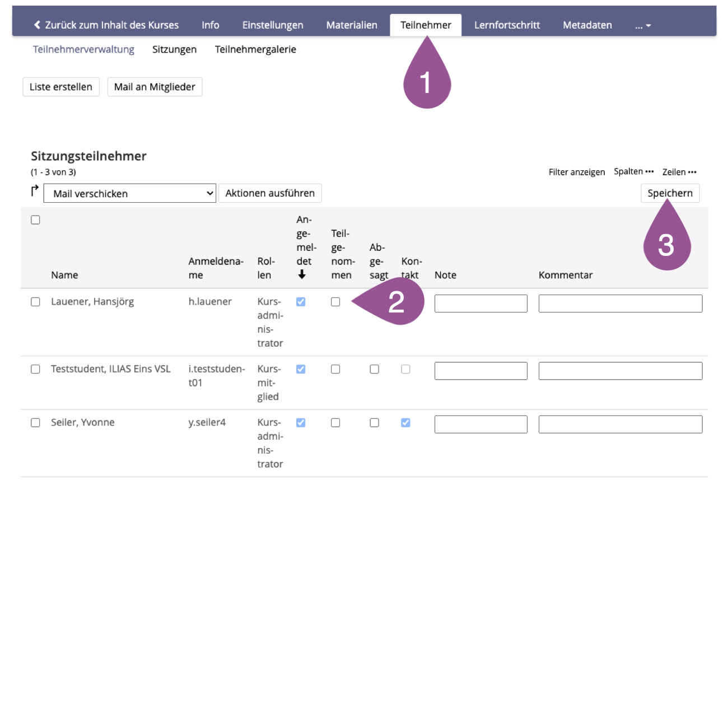Open the Spalten column options

pos(633,171)
